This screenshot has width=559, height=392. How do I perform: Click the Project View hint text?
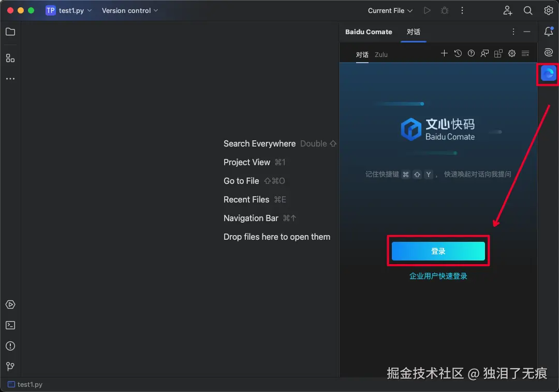[247, 162]
